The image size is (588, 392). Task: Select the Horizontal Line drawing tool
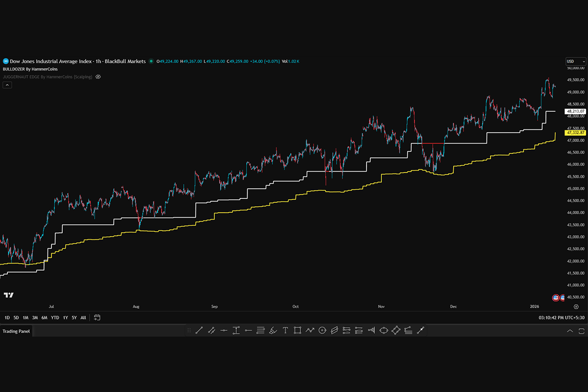(224, 331)
